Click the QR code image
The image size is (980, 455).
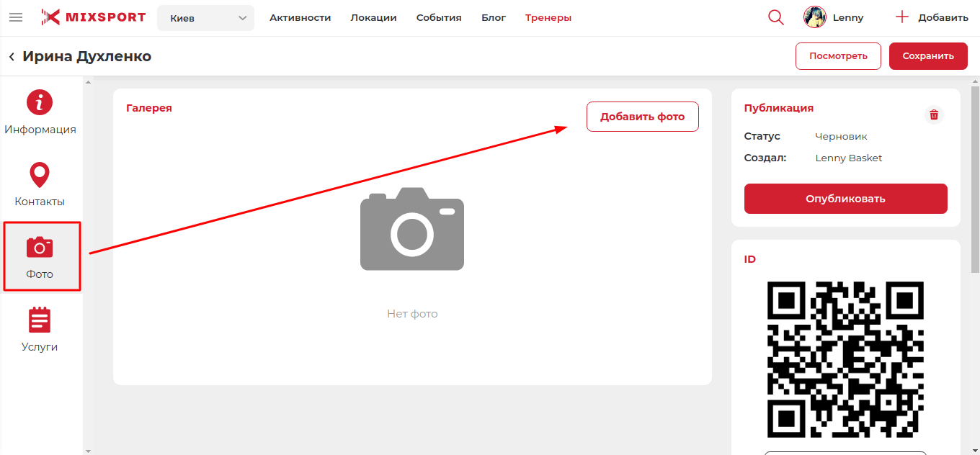[845, 359]
